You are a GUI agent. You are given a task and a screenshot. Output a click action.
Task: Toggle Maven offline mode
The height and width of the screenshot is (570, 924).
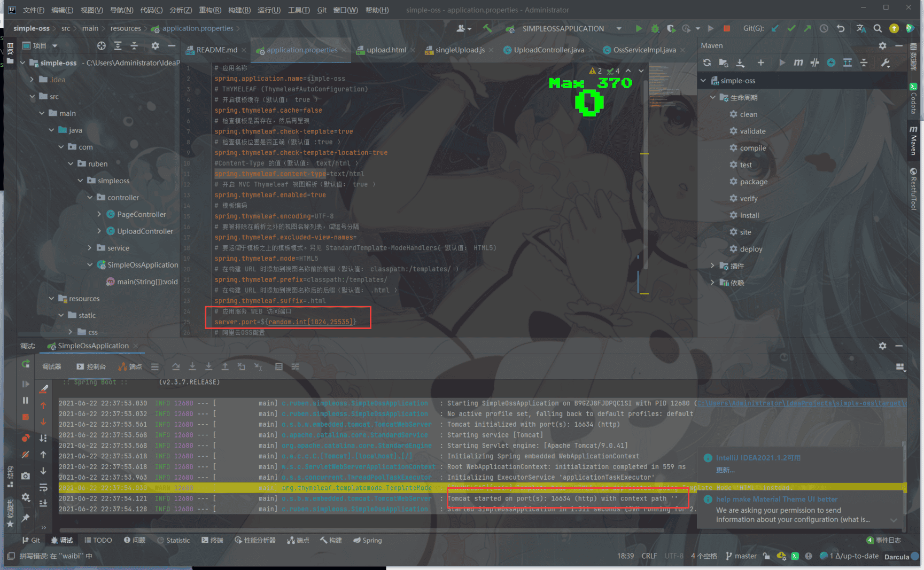point(814,63)
